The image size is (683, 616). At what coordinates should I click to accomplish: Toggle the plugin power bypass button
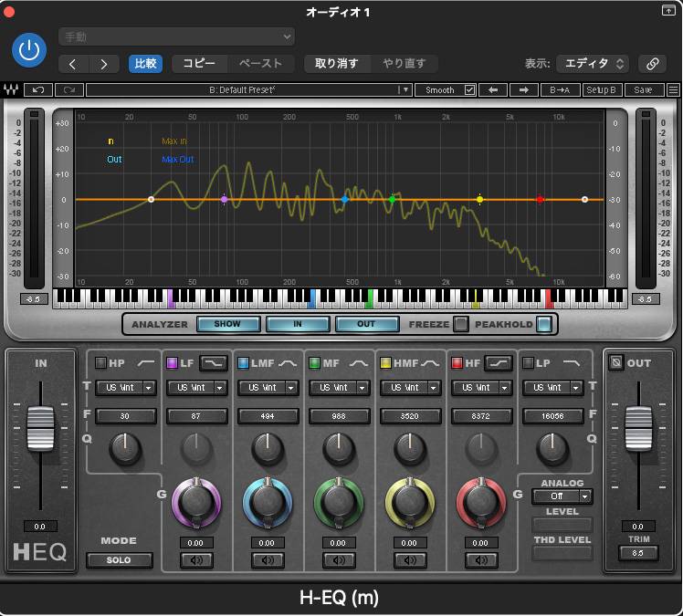pos(29,50)
